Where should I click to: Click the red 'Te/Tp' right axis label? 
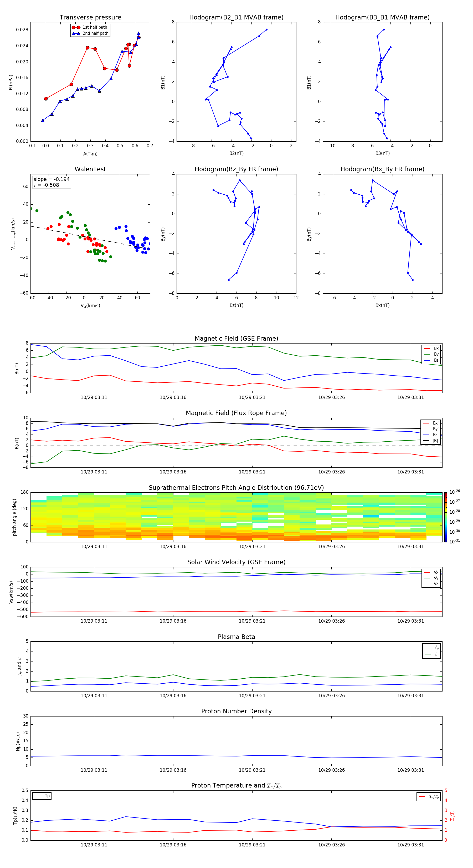point(453,816)
